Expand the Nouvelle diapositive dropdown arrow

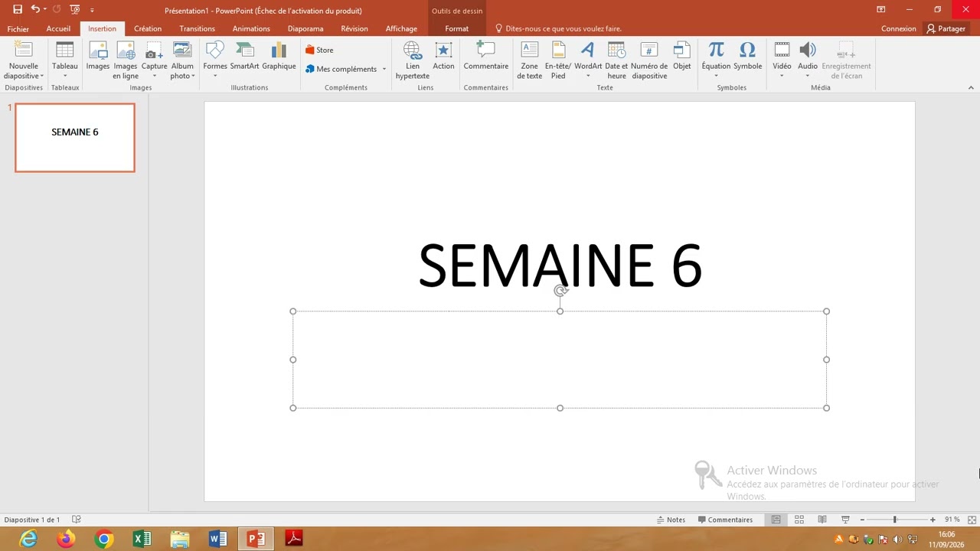click(41, 77)
